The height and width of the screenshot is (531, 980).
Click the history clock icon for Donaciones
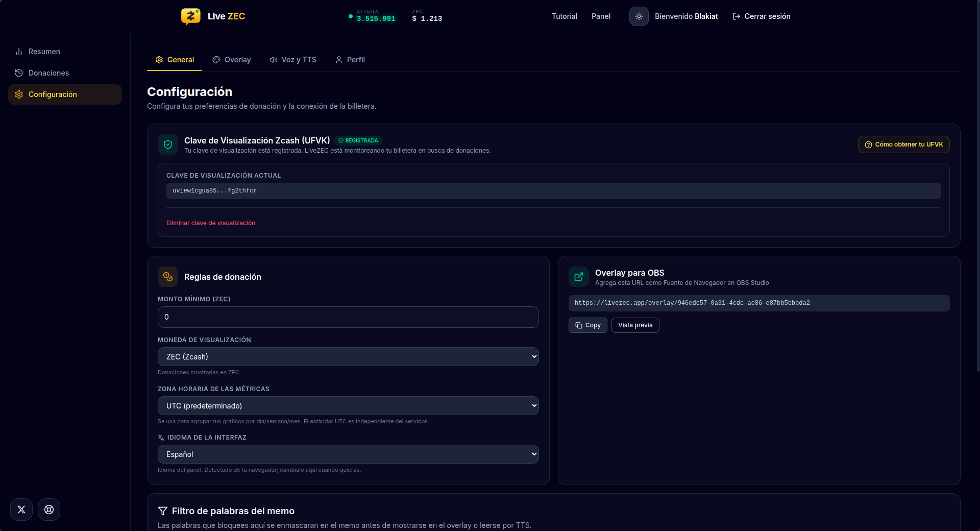point(19,73)
